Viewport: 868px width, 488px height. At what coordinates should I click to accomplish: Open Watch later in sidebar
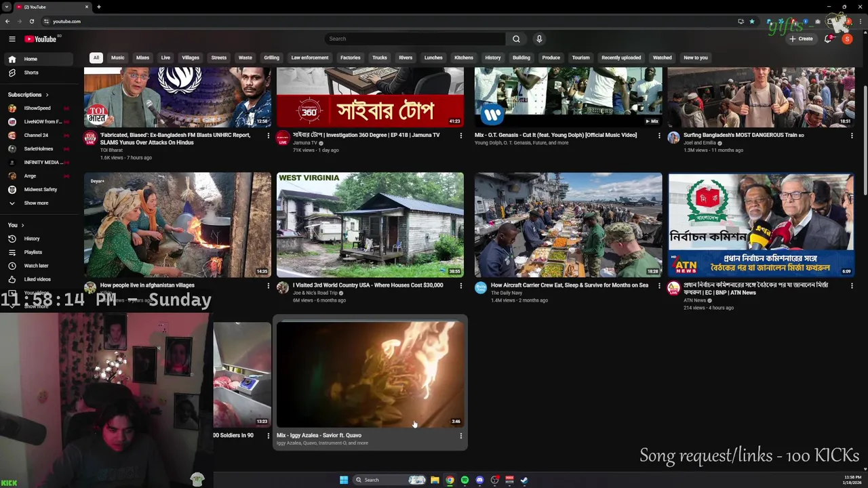pyautogui.click(x=37, y=266)
